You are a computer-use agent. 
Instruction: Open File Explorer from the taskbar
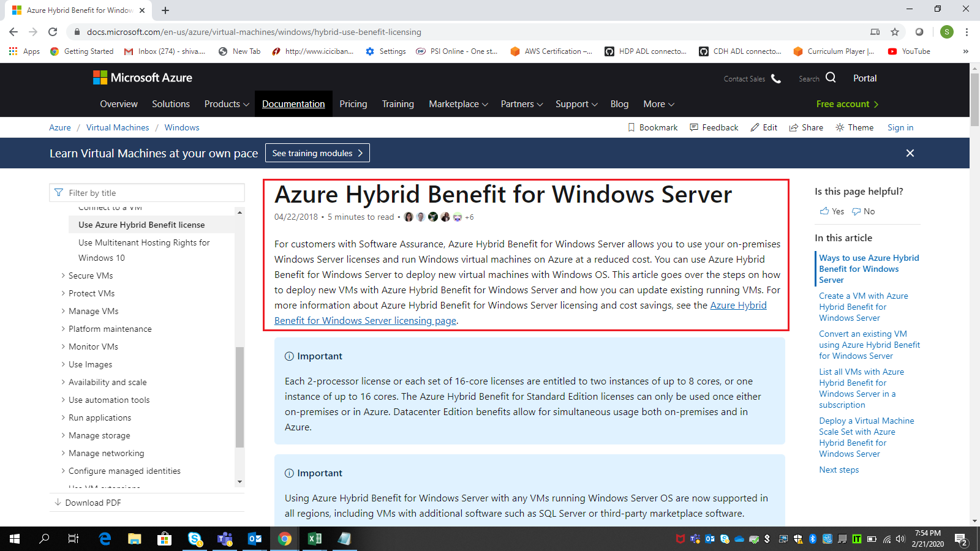(135, 539)
